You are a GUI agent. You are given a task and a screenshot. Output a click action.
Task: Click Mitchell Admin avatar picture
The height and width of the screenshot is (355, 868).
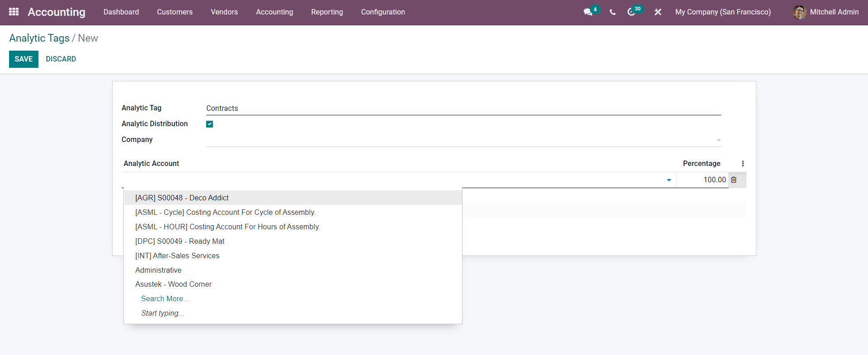pos(799,12)
